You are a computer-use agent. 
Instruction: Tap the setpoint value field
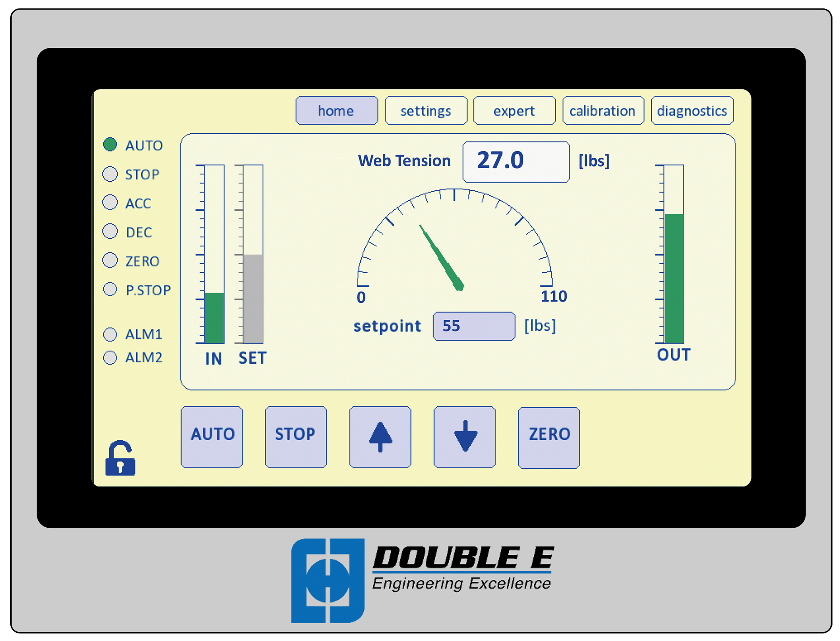pyautogui.click(x=474, y=326)
